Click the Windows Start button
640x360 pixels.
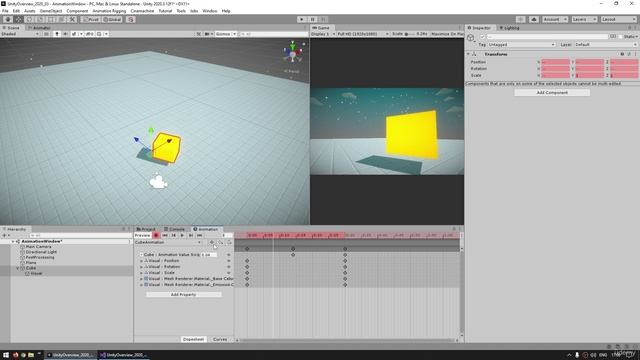(6, 355)
